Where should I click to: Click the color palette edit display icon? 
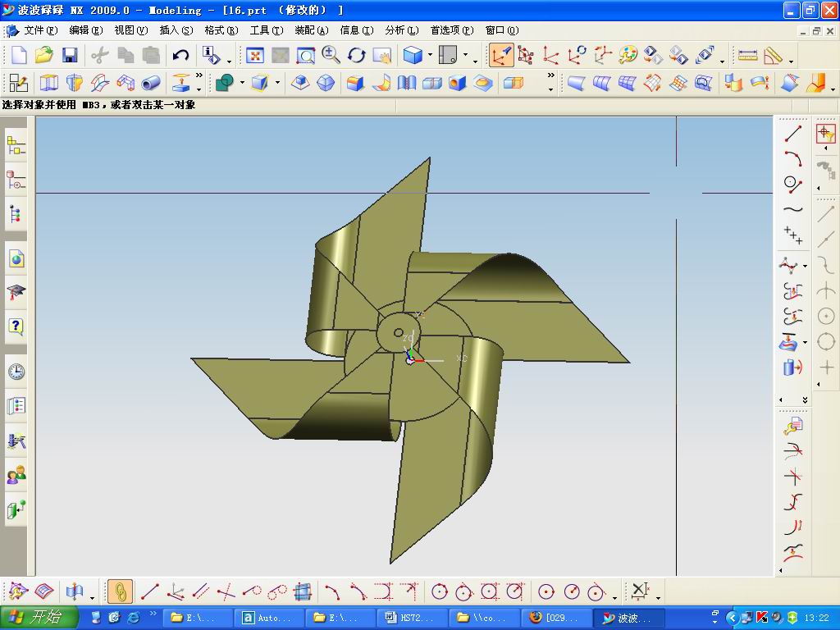(628, 55)
